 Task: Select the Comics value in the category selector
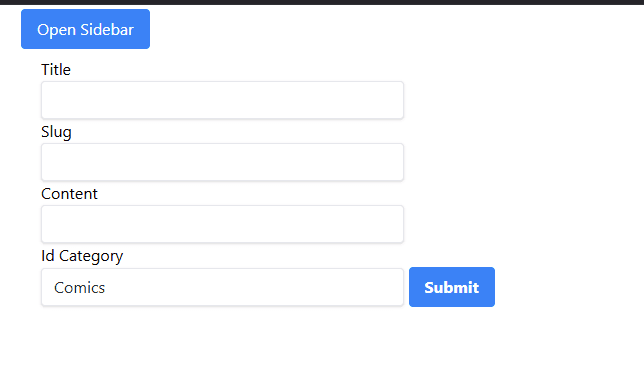coord(80,288)
